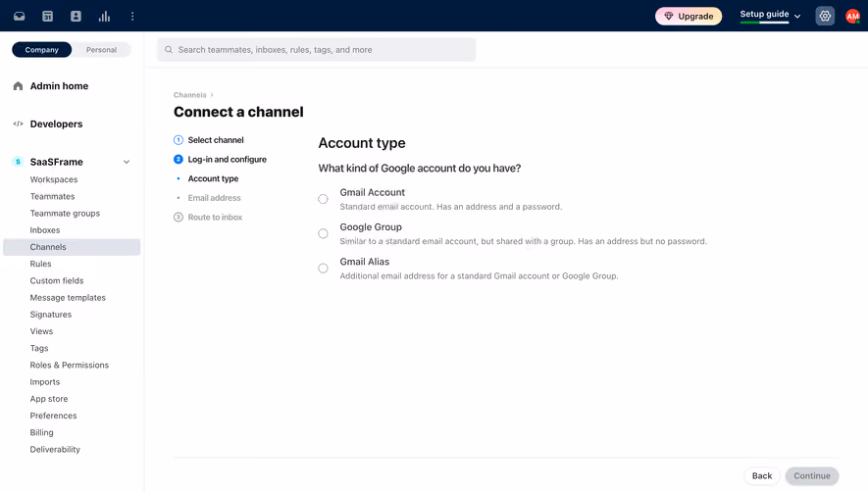Click the search magnifier icon

pyautogui.click(x=169, y=50)
